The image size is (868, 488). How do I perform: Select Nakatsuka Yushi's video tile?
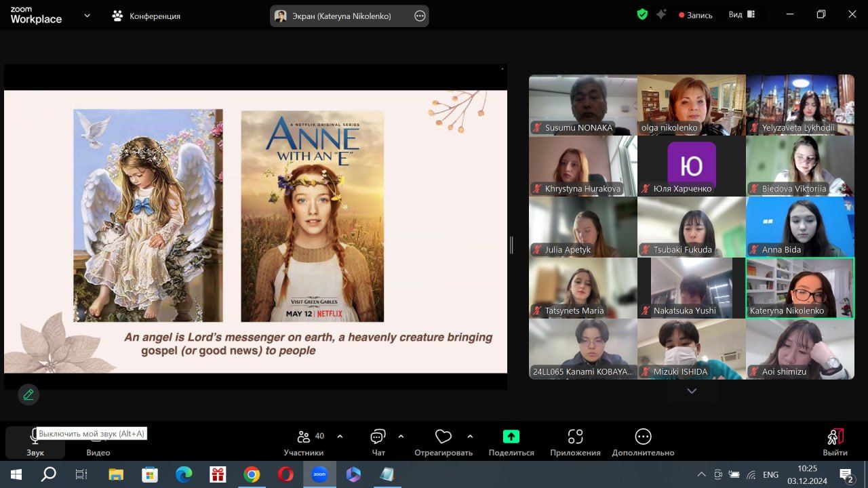(x=692, y=288)
